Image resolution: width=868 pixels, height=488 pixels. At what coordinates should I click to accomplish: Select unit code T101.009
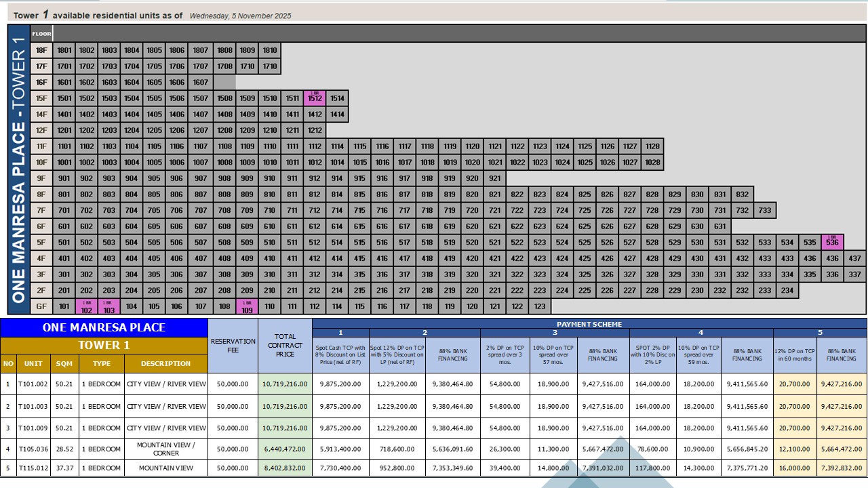point(33,428)
